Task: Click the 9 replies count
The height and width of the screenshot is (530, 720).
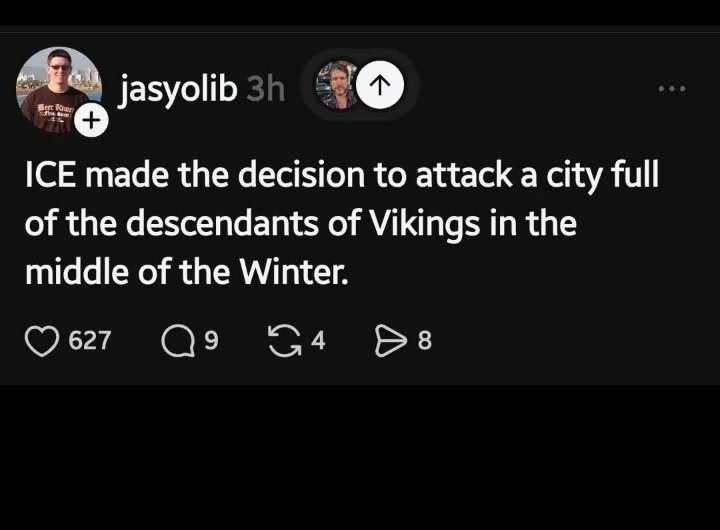Action: point(210,342)
